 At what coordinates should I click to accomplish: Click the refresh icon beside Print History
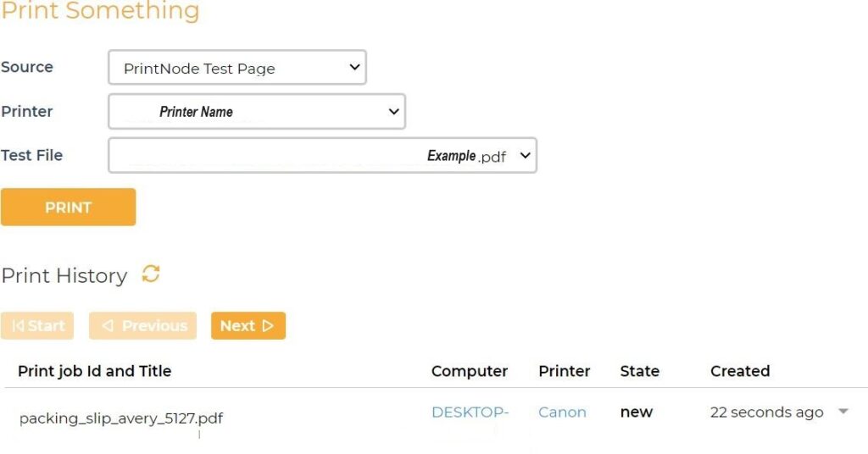[151, 274]
